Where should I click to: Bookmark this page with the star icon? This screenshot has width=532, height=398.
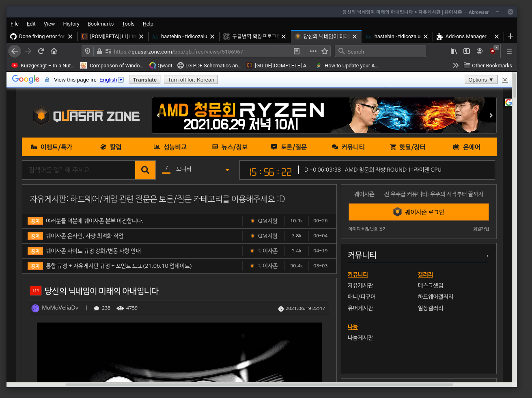[x=325, y=51]
